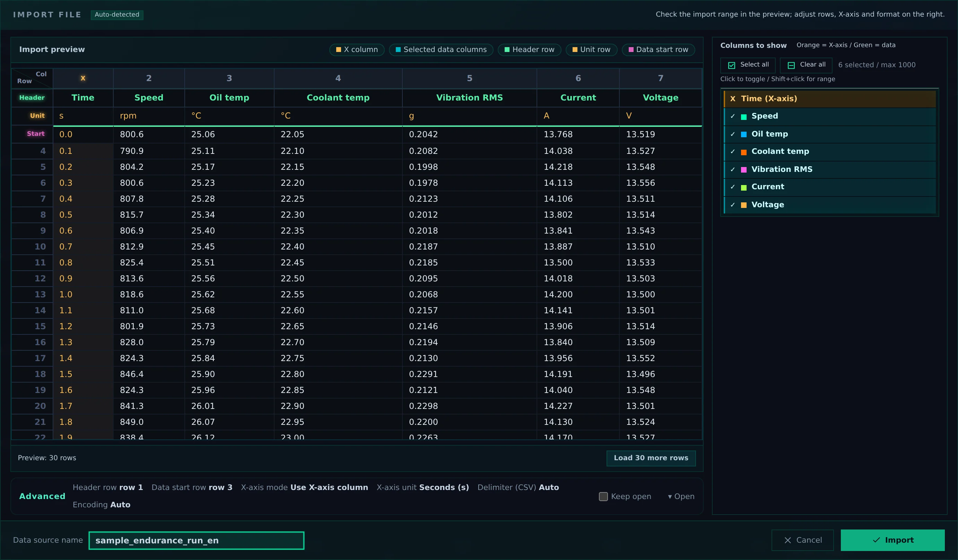Click the X column legend chip
The height and width of the screenshot is (560, 958).
(x=357, y=50)
